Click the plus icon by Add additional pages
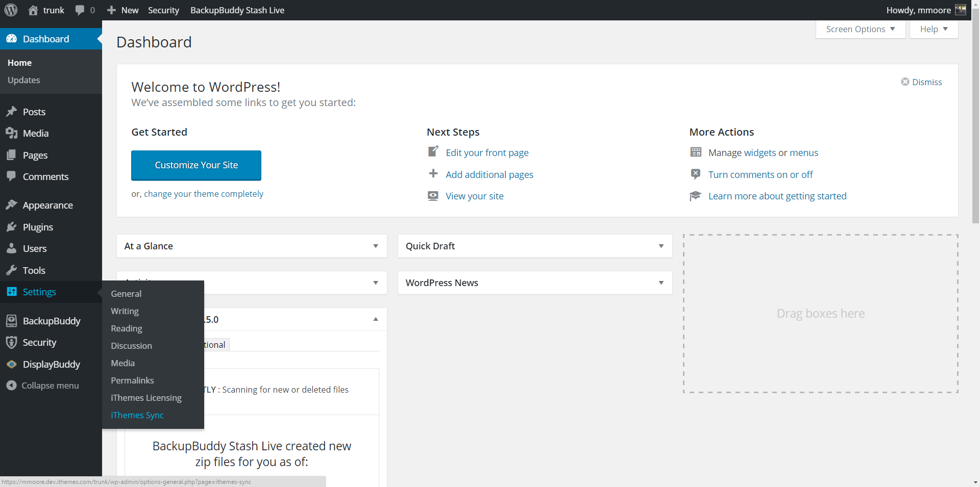 tap(433, 173)
